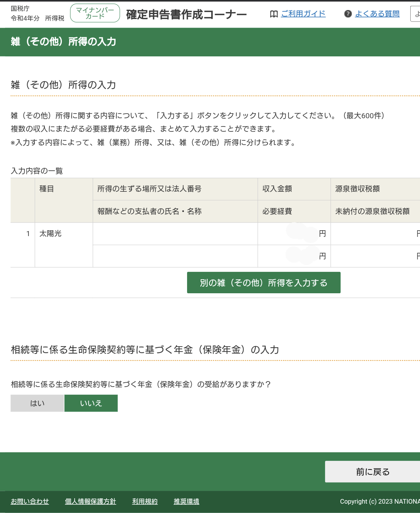Open お問い合わせ in the footer

point(30,501)
